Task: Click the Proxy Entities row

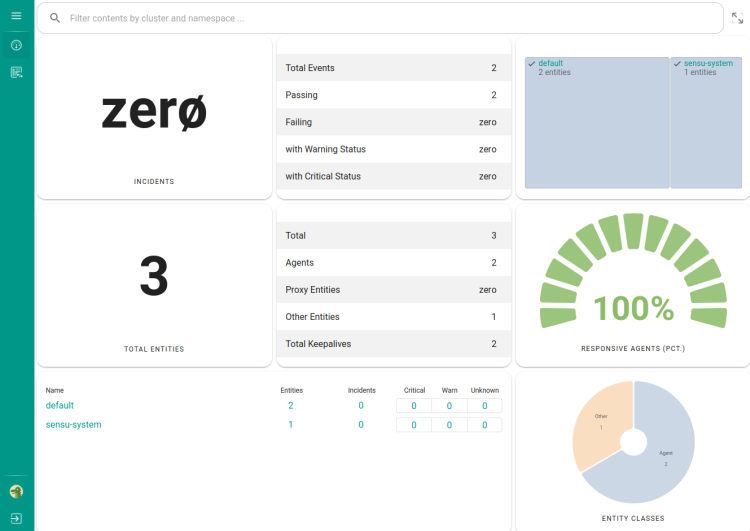Action: 394,289
